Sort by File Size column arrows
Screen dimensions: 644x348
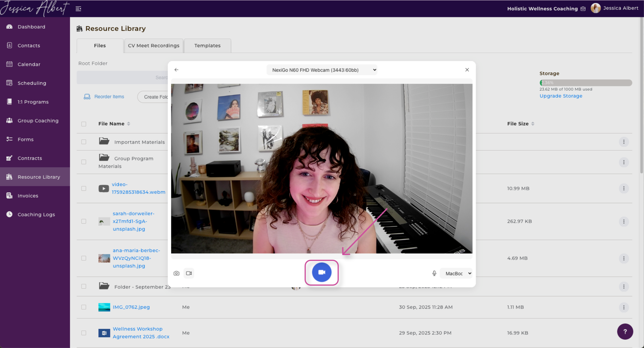[532, 124]
